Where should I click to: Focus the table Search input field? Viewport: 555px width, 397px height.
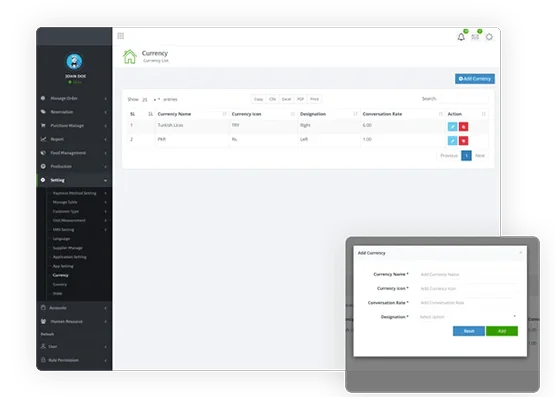(463, 99)
